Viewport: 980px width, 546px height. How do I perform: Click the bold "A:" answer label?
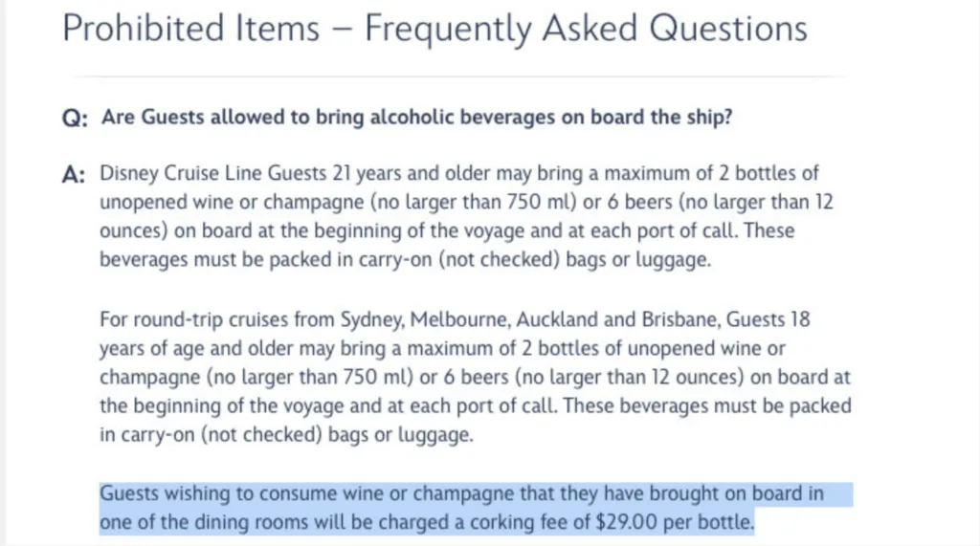pyautogui.click(x=74, y=175)
